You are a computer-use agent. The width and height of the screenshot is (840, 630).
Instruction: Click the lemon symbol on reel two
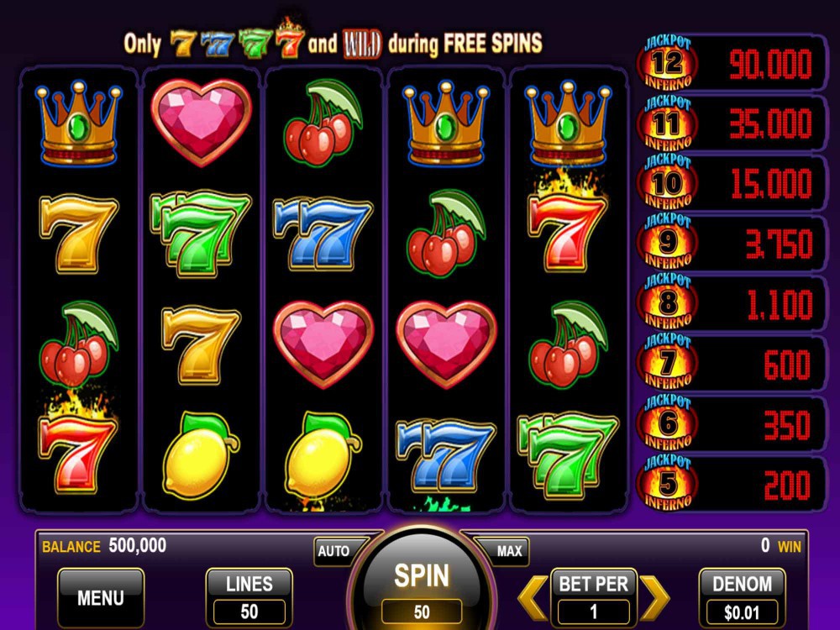tap(201, 455)
